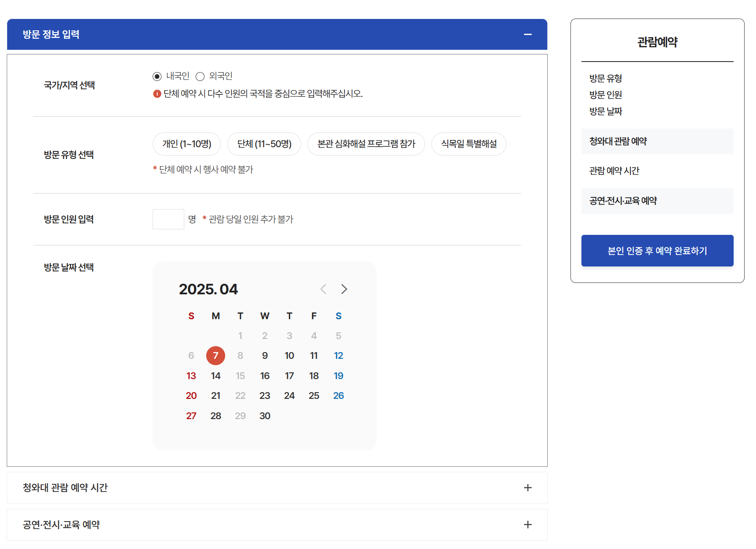Choose 개인 (1~10명) visit type
This screenshot has height=549, width=756.
pos(186,144)
